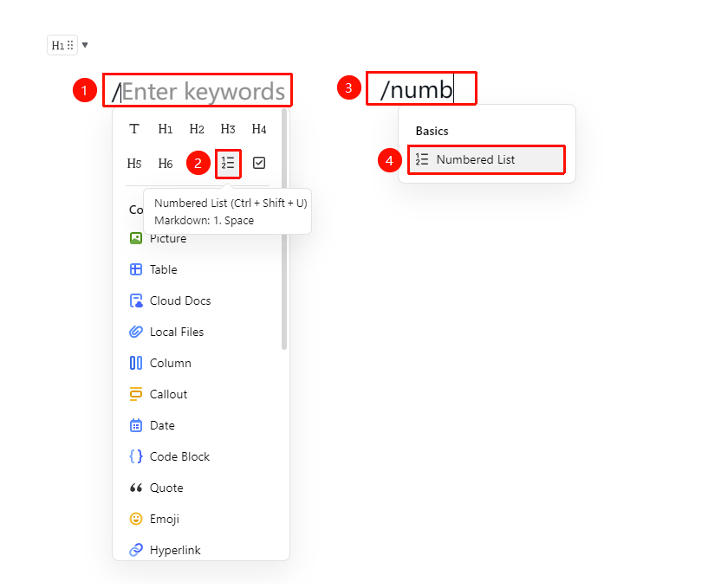Image resolution: width=721 pixels, height=588 pixels.
Task: Choose the H3 heading icon
Action: pos(228,129)
